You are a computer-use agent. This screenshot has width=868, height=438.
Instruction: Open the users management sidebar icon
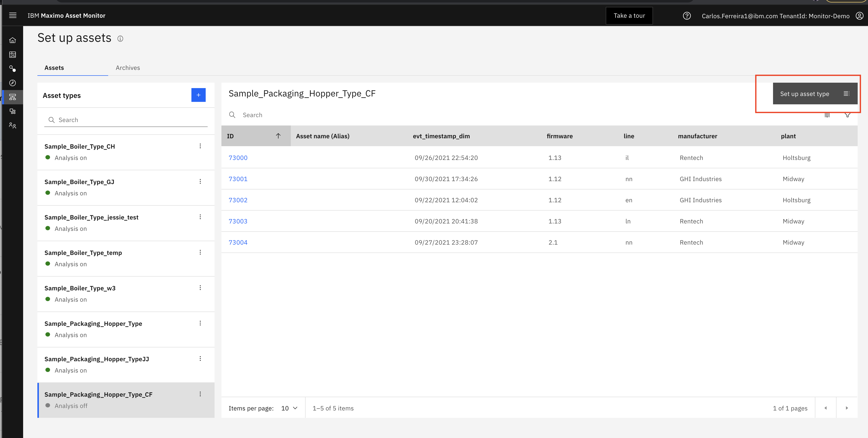point(13,126)
